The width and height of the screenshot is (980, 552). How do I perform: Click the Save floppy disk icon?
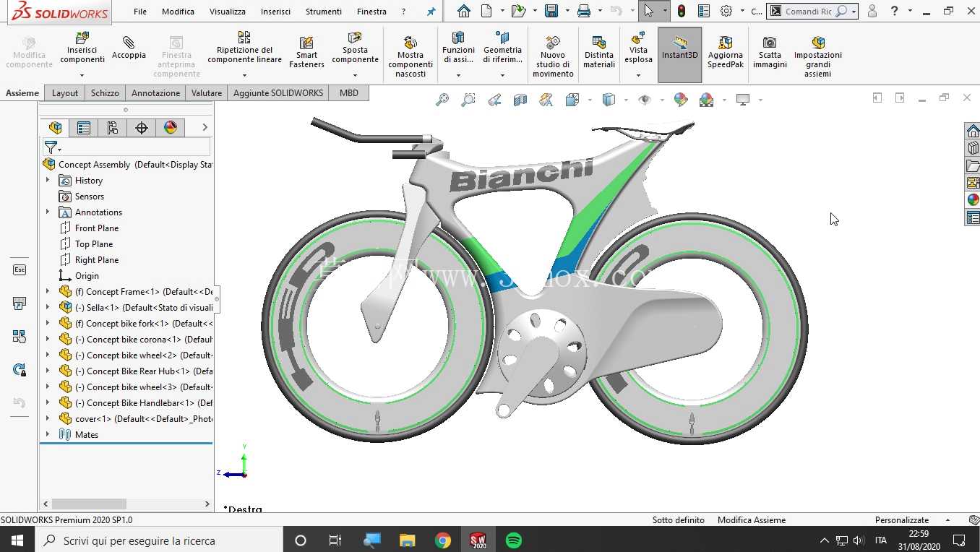pos(551,12)
